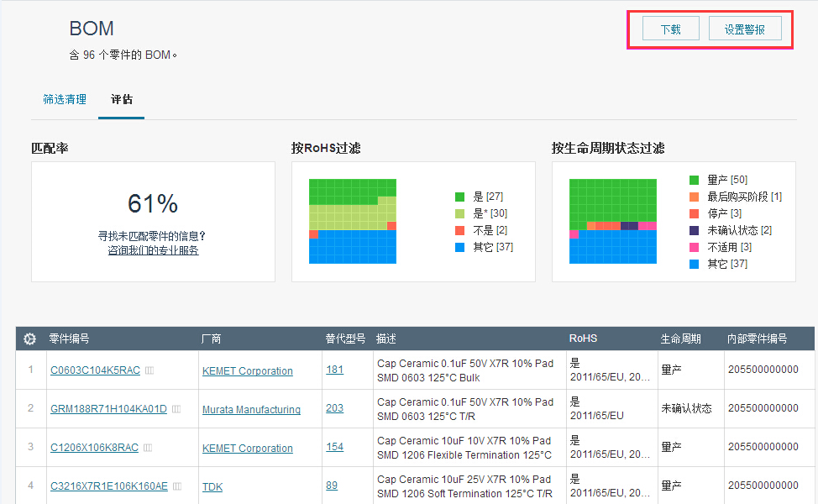The width and height of the screenshot is (818, 504).
Task: Open alternates count 203 link
Action: [x=335, y=408]
